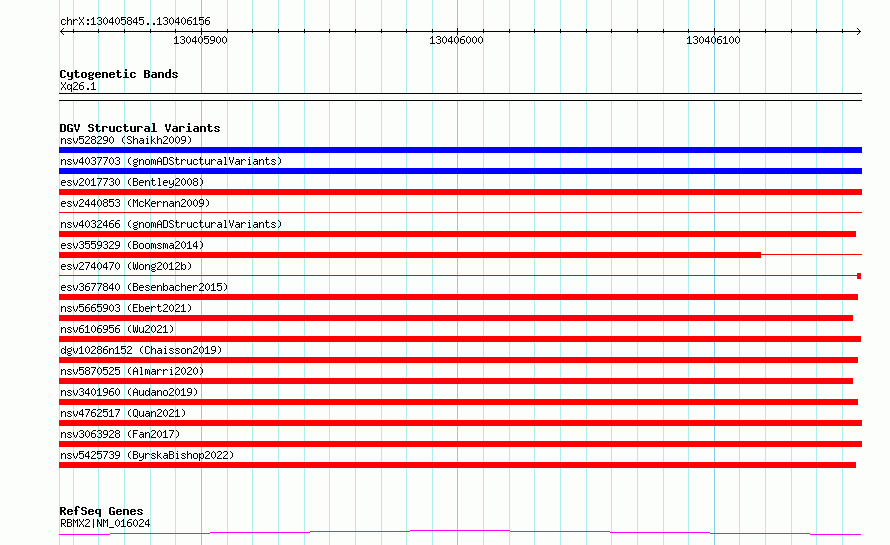Select red bar under nsv5425739 (ByrskaBishop2022)
This screenshot has height=545, width=890.
pos(457,465)
